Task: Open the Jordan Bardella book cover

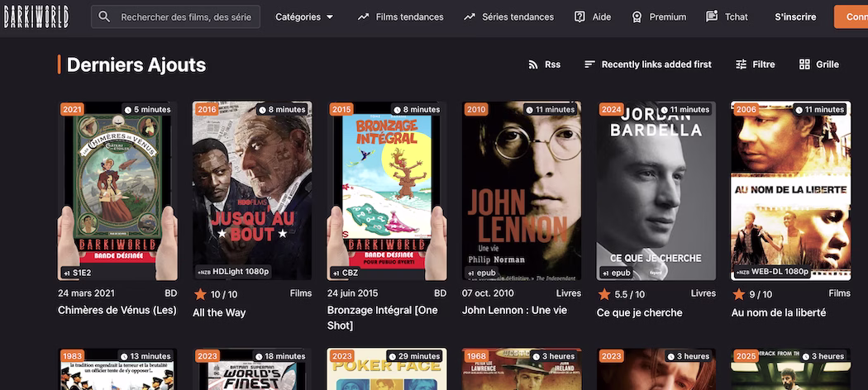Action: (x=656, y=191)
